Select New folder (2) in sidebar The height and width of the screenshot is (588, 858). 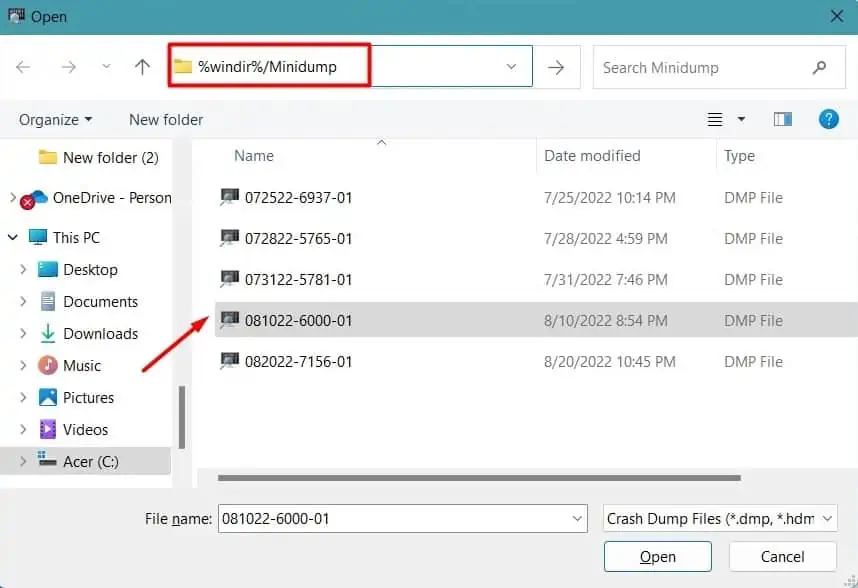99,158
